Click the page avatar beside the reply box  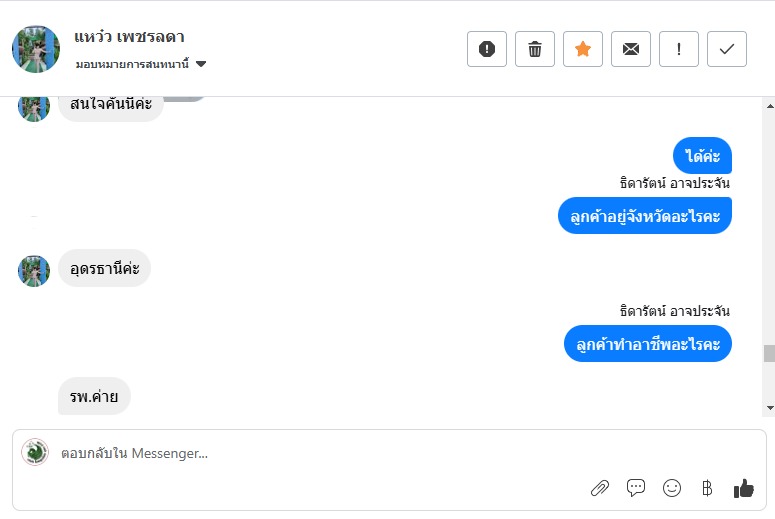(x=35, y=453)
